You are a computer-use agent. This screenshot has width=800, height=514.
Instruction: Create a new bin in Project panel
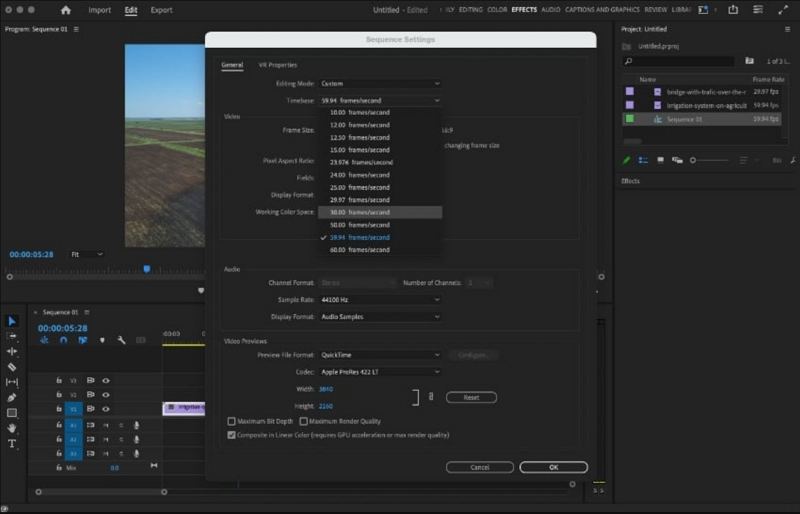pyautogui.click(x=749, y=61)
